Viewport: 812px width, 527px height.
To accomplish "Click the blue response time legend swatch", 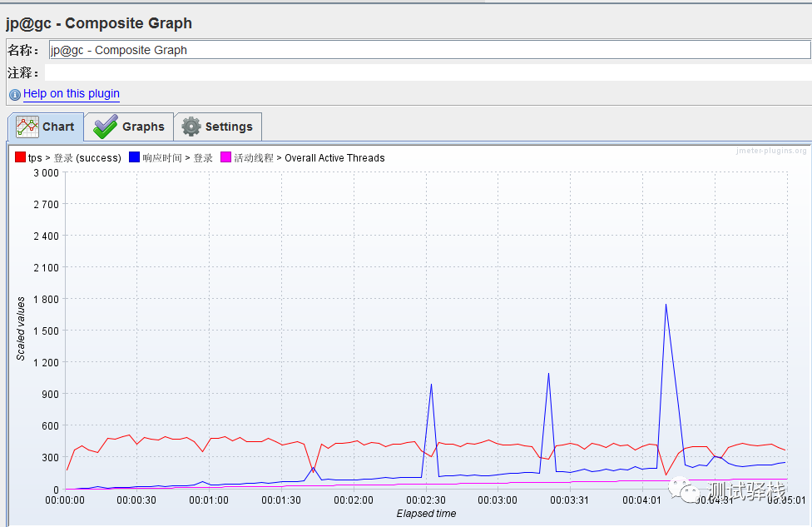I will 134,157.
